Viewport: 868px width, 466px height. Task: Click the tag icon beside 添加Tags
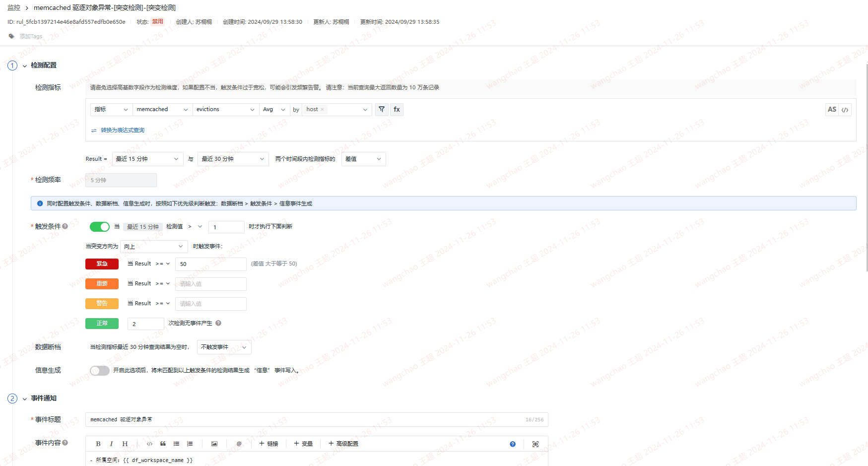[11, 36]
